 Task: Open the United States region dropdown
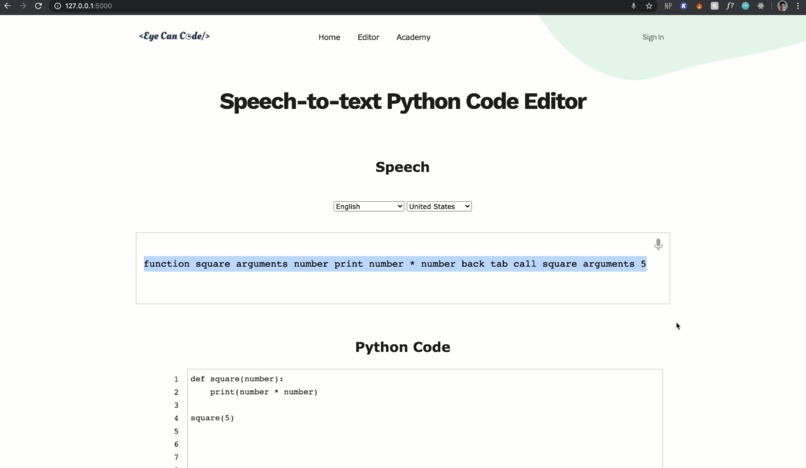(x=439, y=206)
